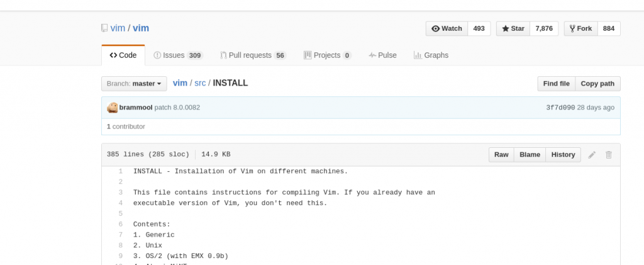Show the Graphs tab

click(431, 55)
